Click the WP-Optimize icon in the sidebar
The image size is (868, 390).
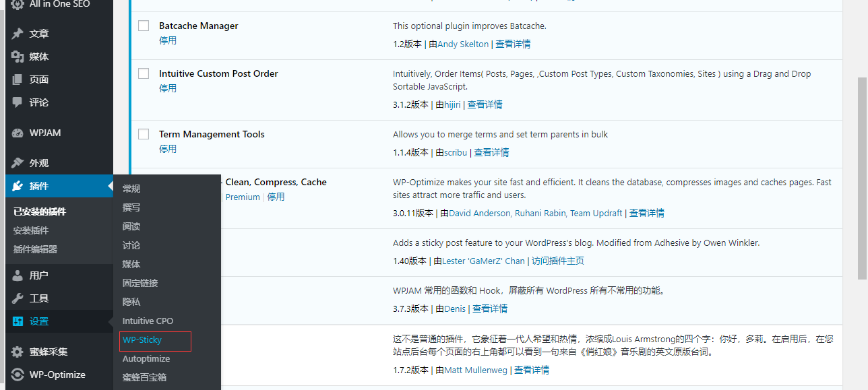(x=18, y=375)
